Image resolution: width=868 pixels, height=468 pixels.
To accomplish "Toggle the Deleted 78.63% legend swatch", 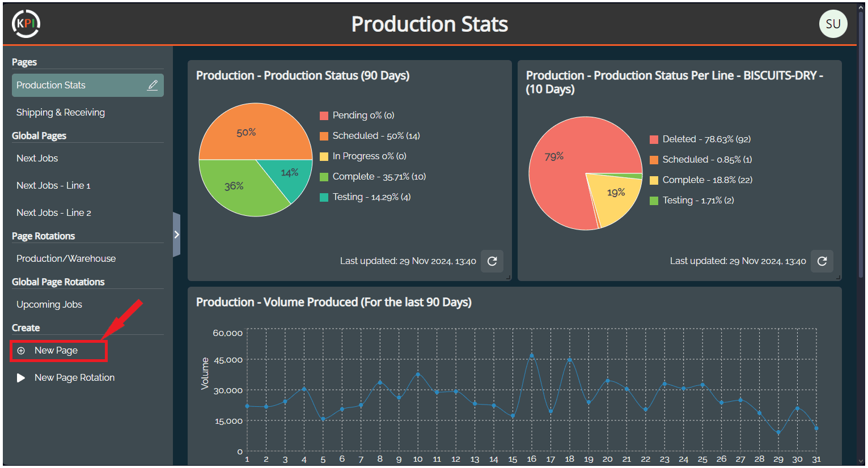I will point(654,139).
